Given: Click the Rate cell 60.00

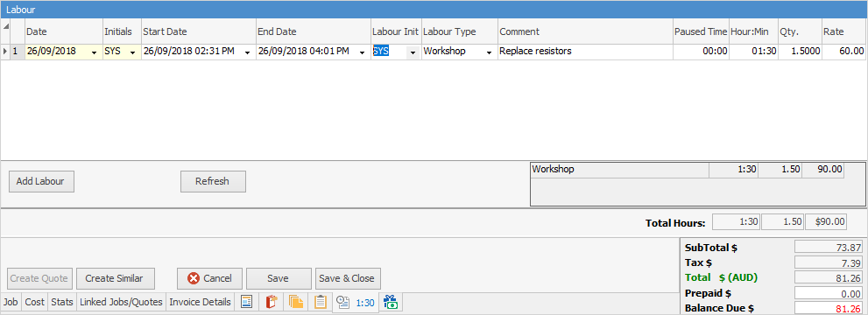Looking at the screenshot, I should [844, 52].
